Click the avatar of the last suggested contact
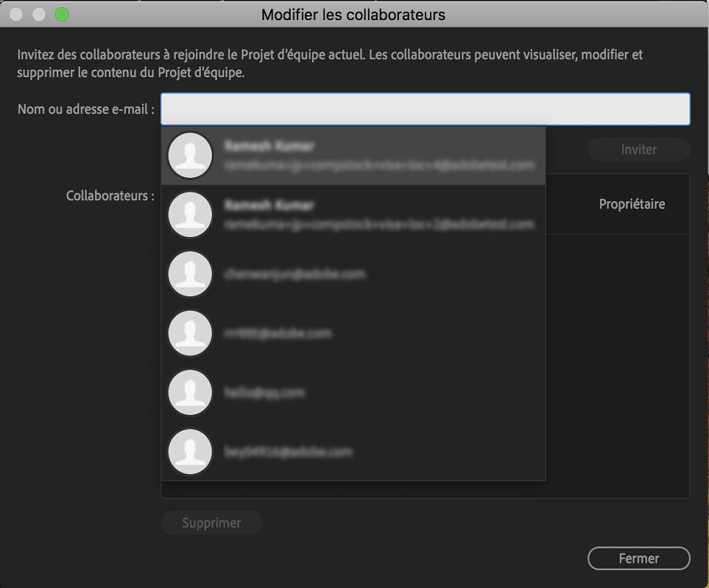The height and width of the screenshot is (588, 709). [x=190, y=452]
